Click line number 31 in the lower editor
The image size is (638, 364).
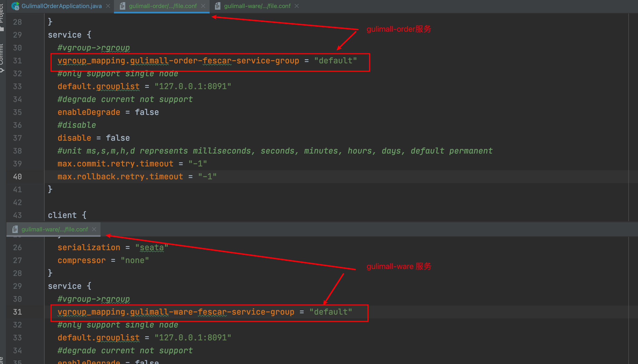point(17,312)
